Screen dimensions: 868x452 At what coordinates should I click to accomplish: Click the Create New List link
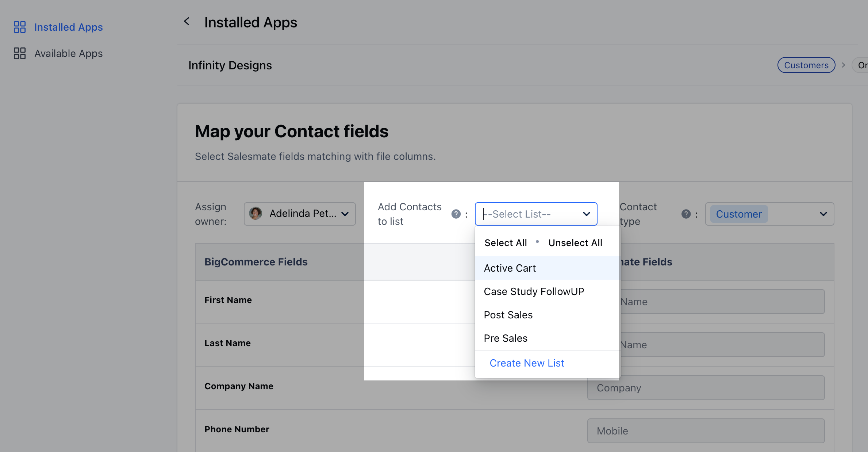527,363
